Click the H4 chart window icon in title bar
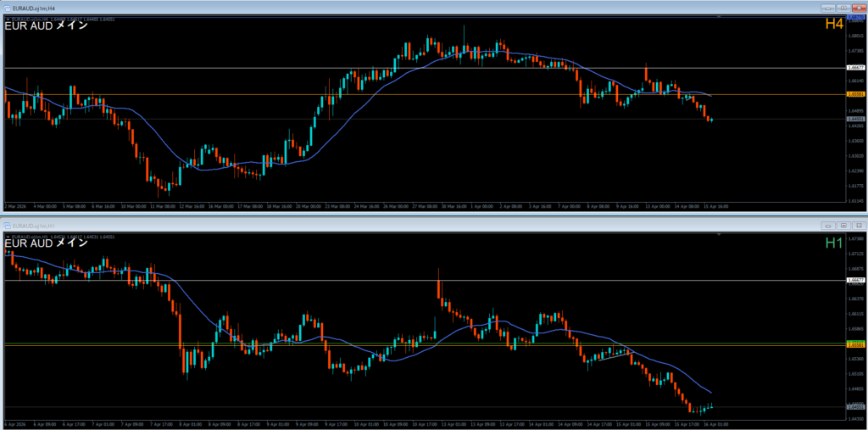 click(6, 8)
